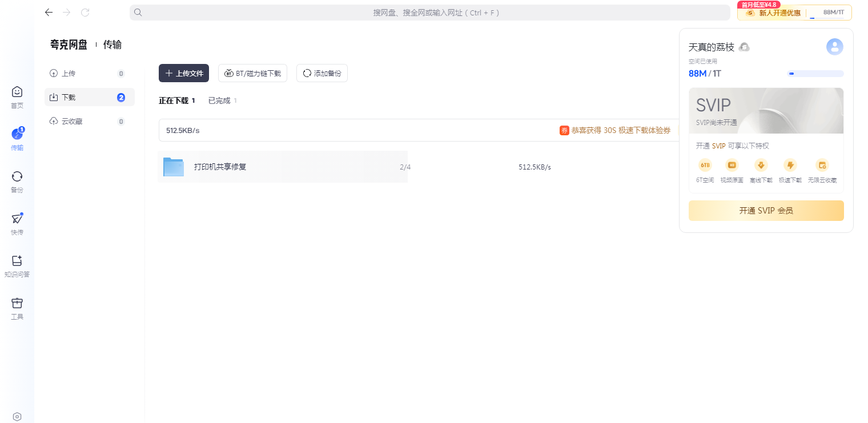Click the settings gear at bottom left

[x=17, y=417]
